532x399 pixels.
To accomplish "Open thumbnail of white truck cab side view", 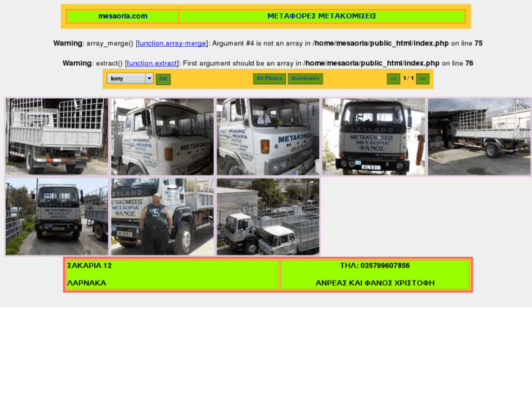I will (x=162, y=136).
